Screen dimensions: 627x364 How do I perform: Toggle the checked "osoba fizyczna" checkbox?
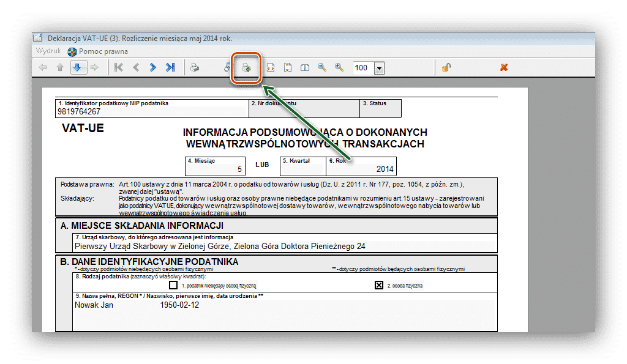378,285
